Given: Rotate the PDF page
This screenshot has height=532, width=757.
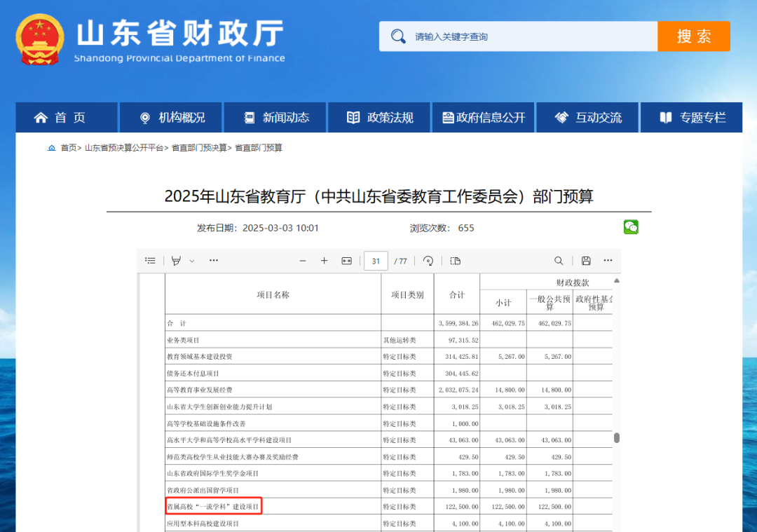Looking at the screenshot, I should [428, 260].
